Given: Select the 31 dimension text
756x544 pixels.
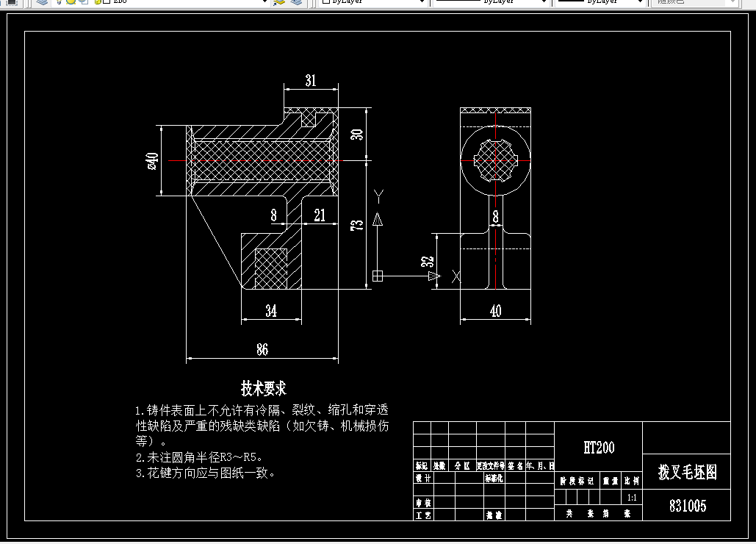Looking at the screenshot, I should [311, 81].
